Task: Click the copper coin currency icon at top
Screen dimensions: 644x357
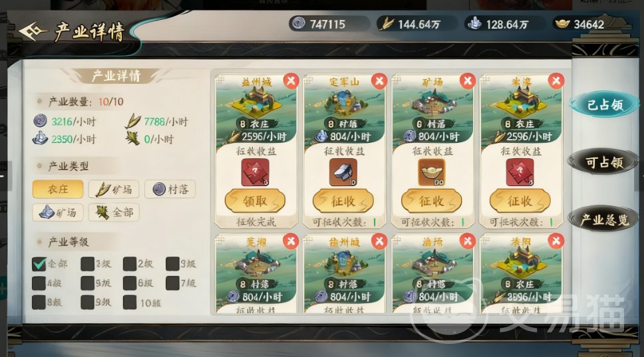Action: pos(299,23)
